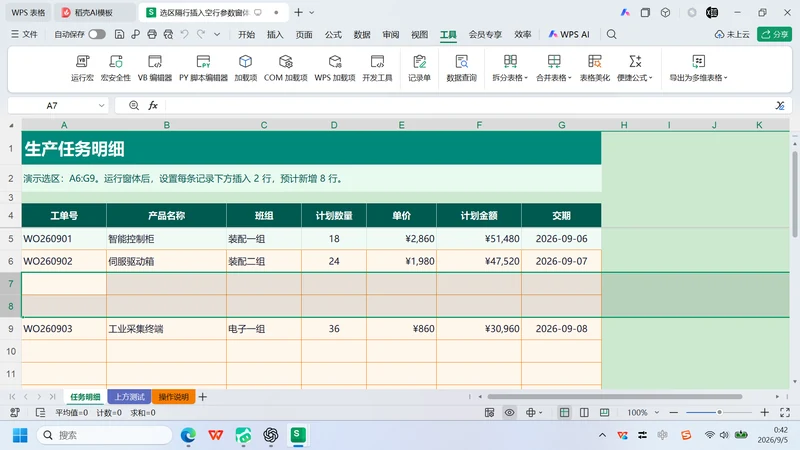The height and width of the screenshot is (450, 800).
Task: Click the save icon in quick toolbar
Action: point(119,34)
